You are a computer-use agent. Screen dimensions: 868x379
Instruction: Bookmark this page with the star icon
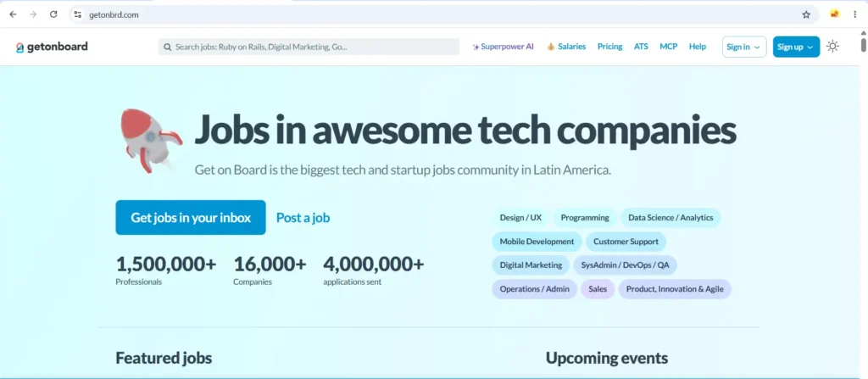[x=806, y=15]
